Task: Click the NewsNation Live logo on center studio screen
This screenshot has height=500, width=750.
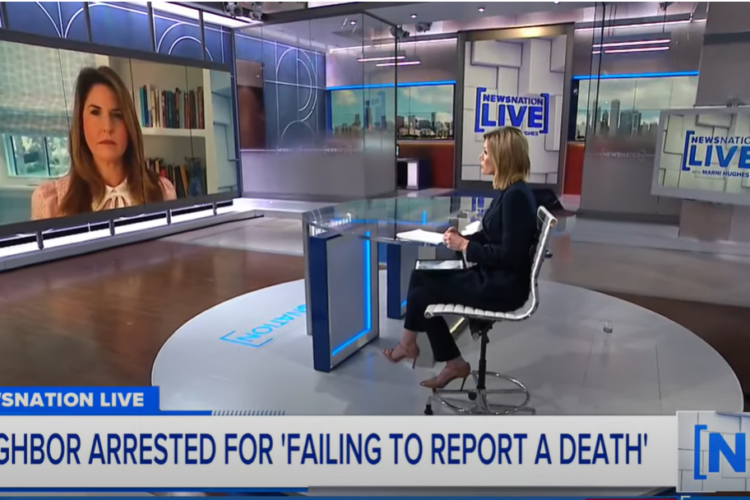Action: pyautogui.click(x=511, y=111)
